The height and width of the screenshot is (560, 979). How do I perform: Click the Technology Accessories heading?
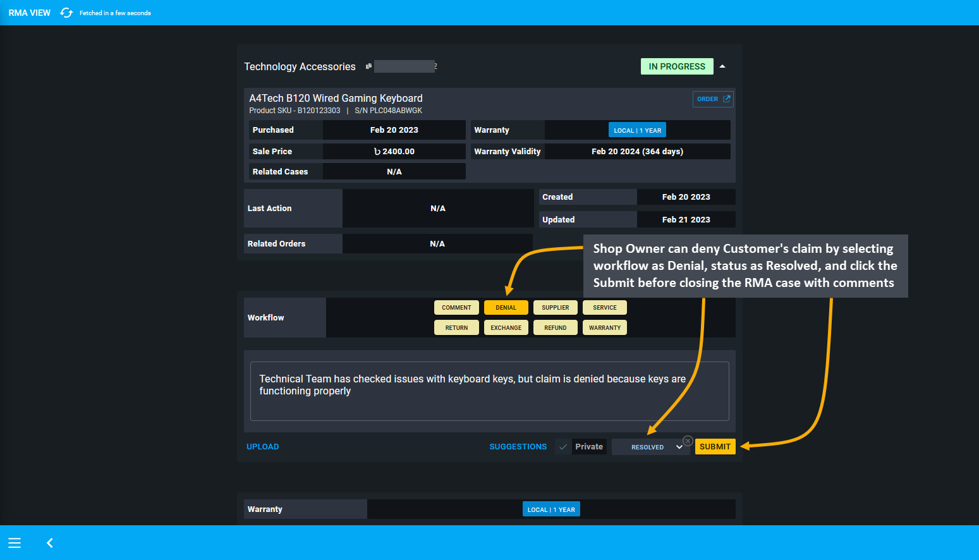coord(300,66)
